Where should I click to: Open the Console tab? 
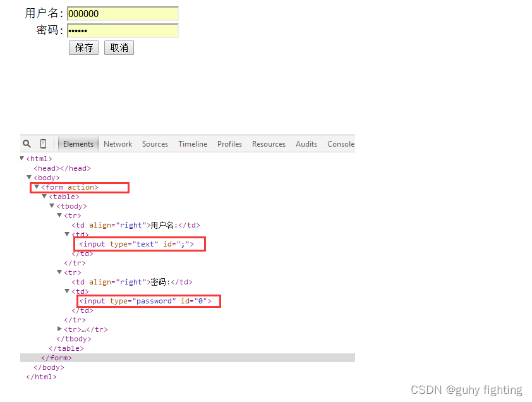[341, 144]
